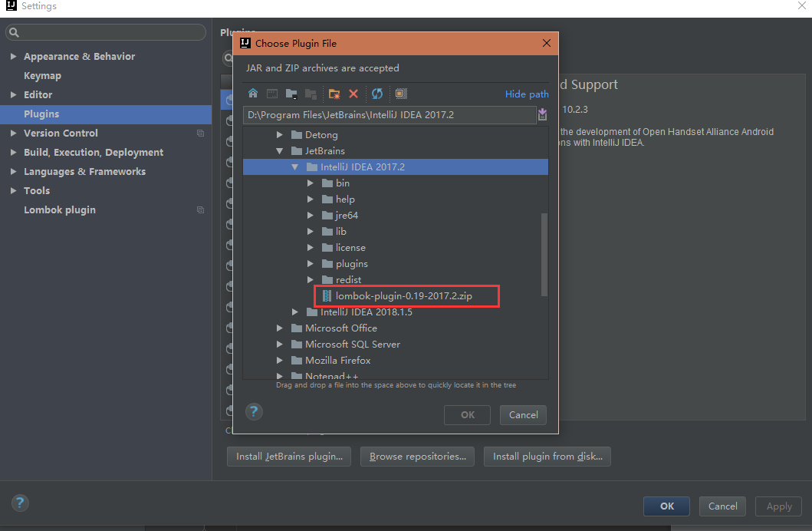The width and height of the screenshot is (812, 531).
Task: Select the Microsoft Office folder row
Action: coord(396,328)
